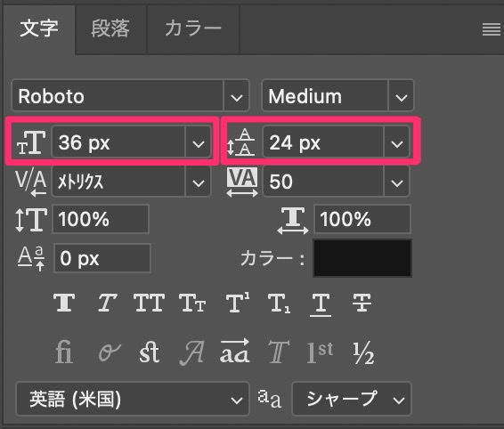Switch to the カラー tab
504x429 pixels.
tap(193, 28)
